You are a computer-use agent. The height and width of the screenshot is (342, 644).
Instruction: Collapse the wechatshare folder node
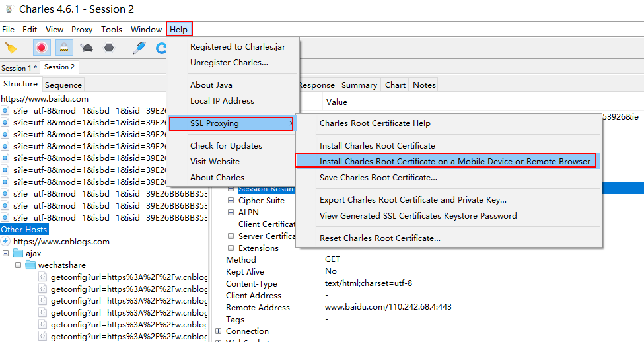point(18,265)
